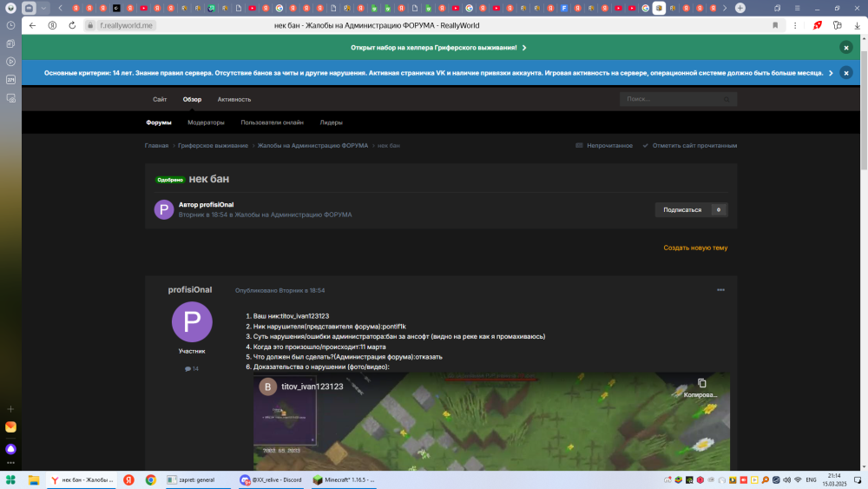This screenshot has width=868, height=489.
Task: Bookmark this page with the bookmark icon
Action: (x=775, y=25)
